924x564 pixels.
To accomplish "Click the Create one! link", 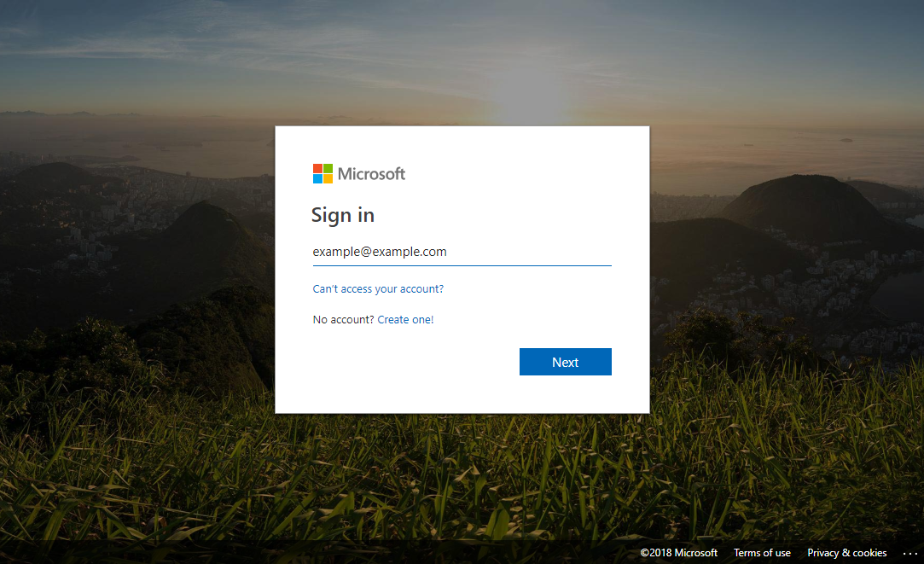I will (x=405, y=319).
